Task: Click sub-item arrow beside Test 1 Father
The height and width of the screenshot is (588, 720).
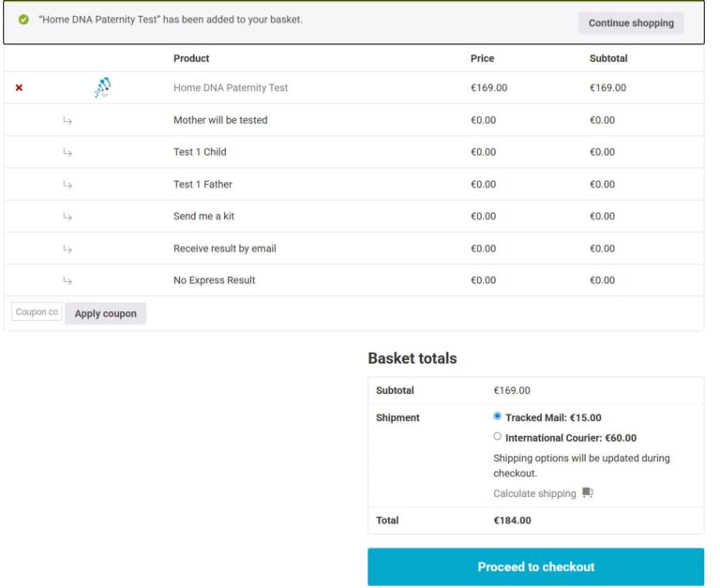Action: [x=67, y=185]
